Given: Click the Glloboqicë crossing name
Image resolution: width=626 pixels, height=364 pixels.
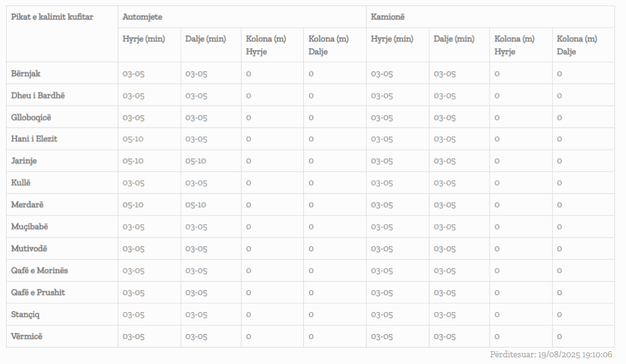Looking at the screenshot, I should [x=31, y=117].
